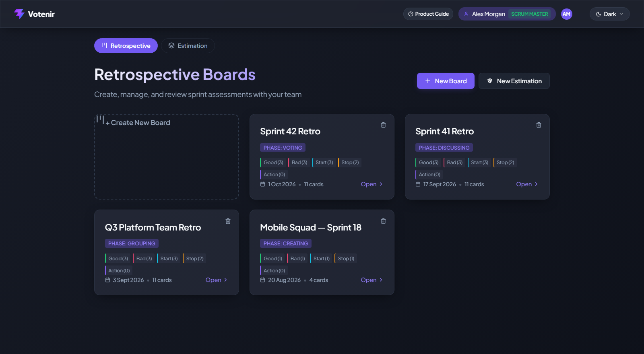Click the 4 cards count on Mobile Squad card
This screenshot has width=644, height=354.
pos(318,280)
